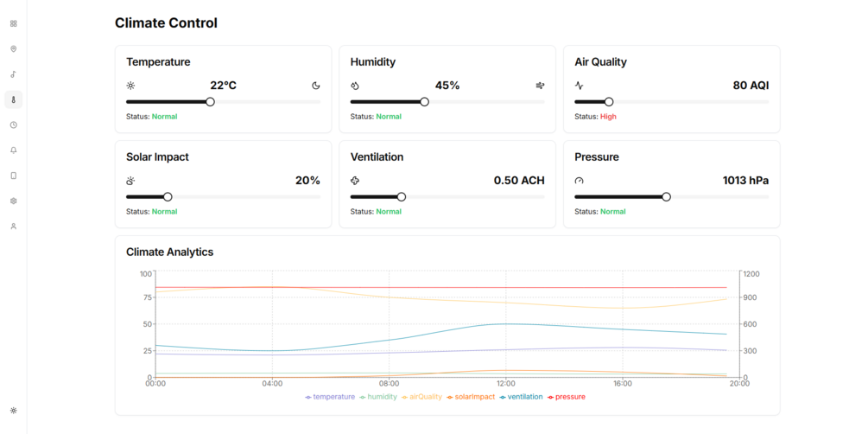Click the Temperature slider handle
The height and width of the screenshot is (434, 868).
click(x=210, y=102)
